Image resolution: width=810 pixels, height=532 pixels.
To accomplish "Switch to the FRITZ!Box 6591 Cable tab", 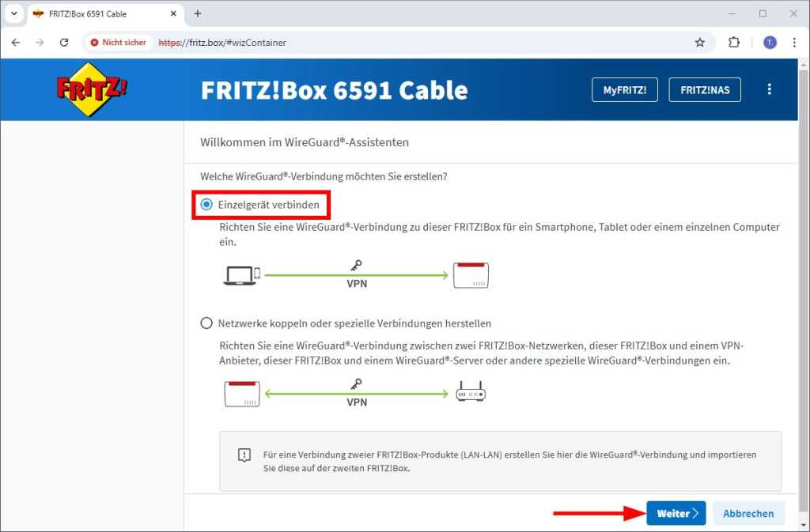I will tap(95, 13).
